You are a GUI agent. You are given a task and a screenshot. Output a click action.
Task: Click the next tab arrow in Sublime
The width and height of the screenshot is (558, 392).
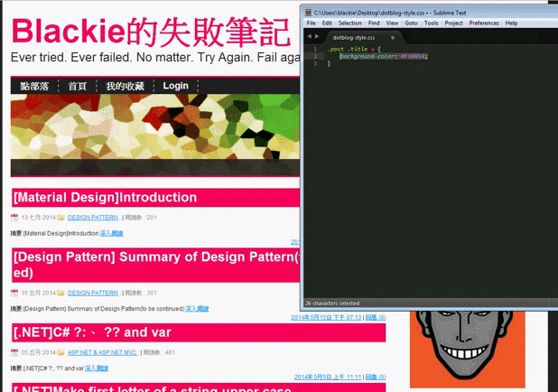coord(316,36)
